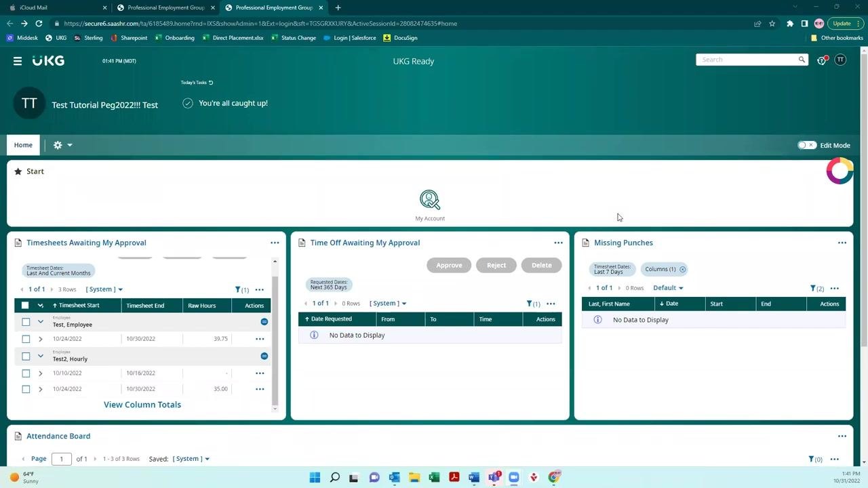Click the Windows Start button
This screenshot has height=488, width=868.
[x=315, y=477]
